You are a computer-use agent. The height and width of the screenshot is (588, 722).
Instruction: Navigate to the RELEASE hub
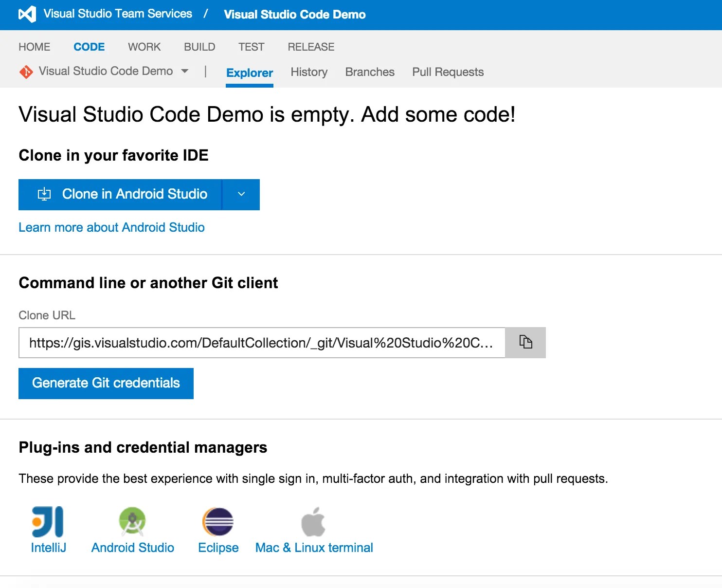tap(311, 47)
